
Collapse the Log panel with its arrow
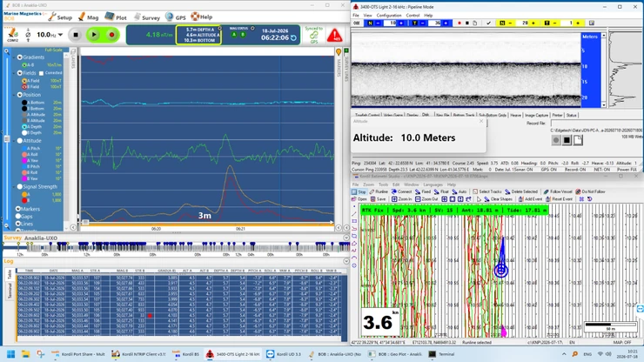346,261
